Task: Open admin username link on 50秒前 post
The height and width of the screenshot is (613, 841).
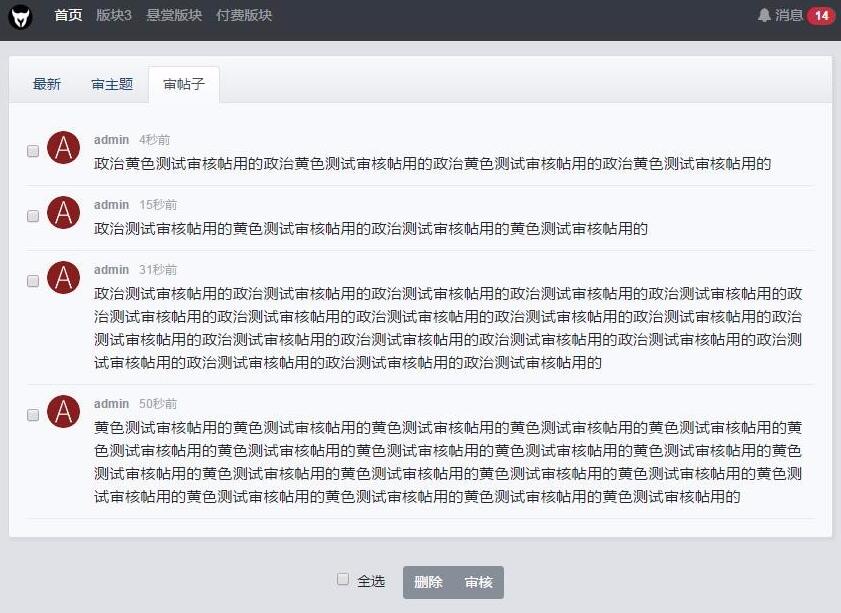Action: [112, 403]
